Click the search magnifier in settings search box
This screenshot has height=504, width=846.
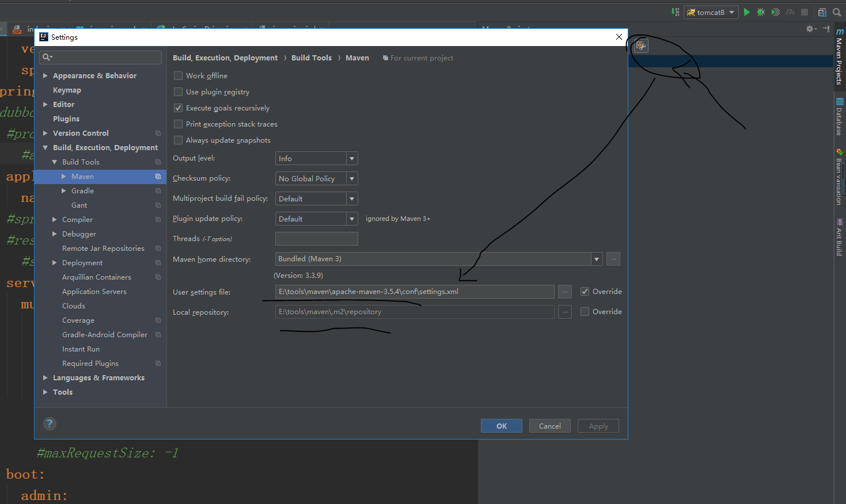click(47, 57)
